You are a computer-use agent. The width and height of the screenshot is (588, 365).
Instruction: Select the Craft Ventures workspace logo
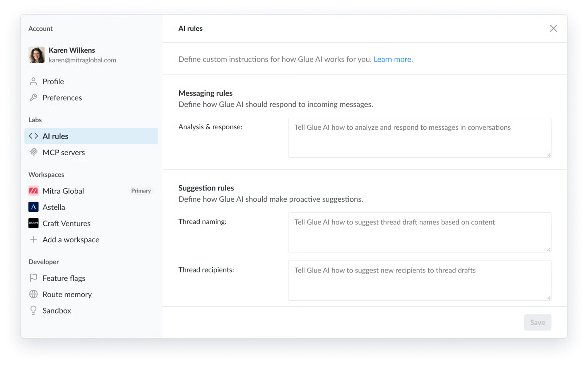point(34,223)
